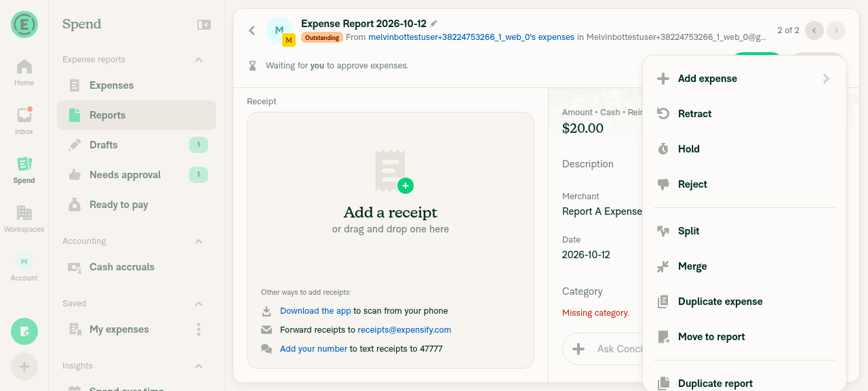Open the Inbox
Screen dimensions: 868x391
click(x=24, y=121)
